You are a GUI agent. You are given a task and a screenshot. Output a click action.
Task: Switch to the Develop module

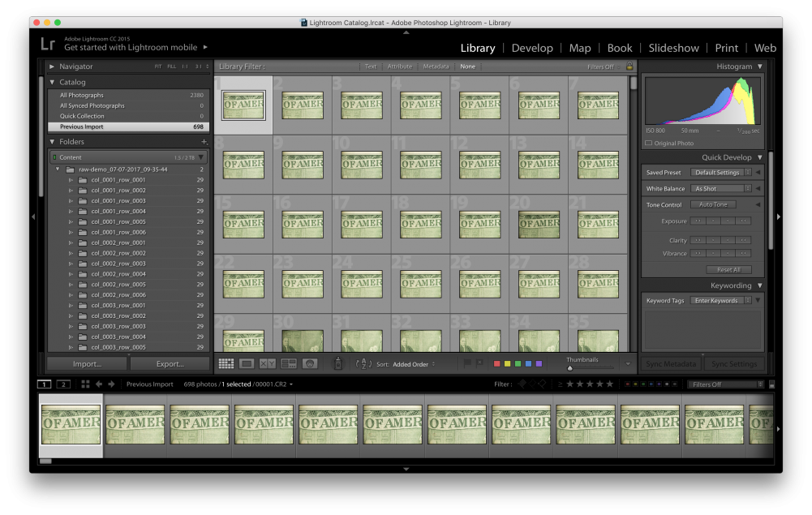pyautogui.click(x=532, y=48)
